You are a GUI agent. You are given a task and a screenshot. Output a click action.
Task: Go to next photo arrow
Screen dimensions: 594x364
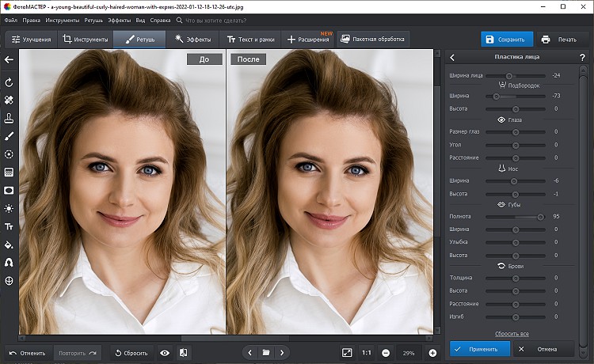[x=282, y=352]
